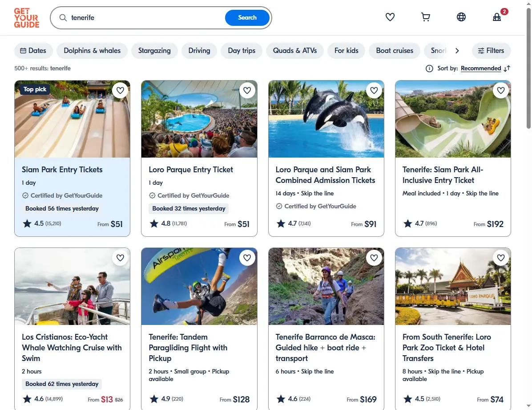Open Tenerife: Siam Park All-Inclusive title

click(443, 175)
